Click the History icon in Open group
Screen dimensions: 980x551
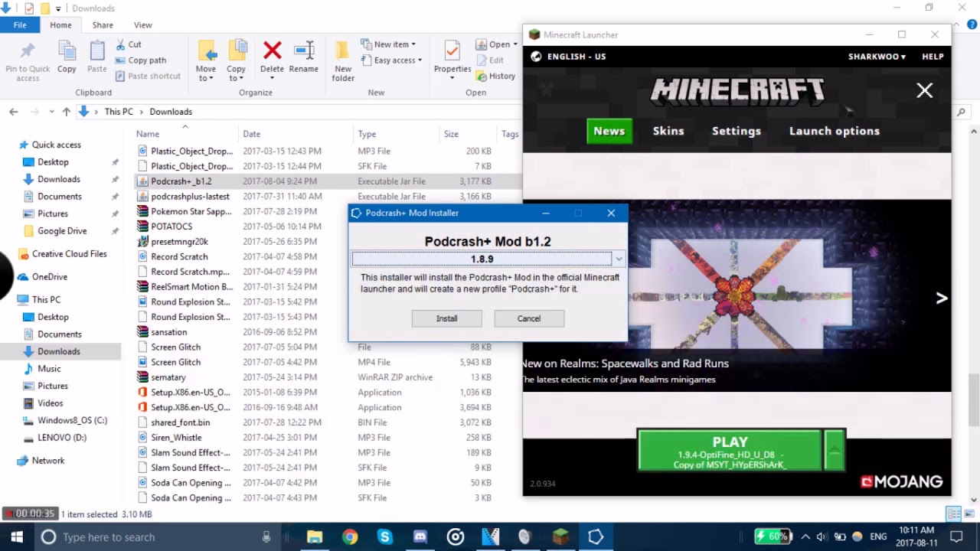[x=482, y=77]
